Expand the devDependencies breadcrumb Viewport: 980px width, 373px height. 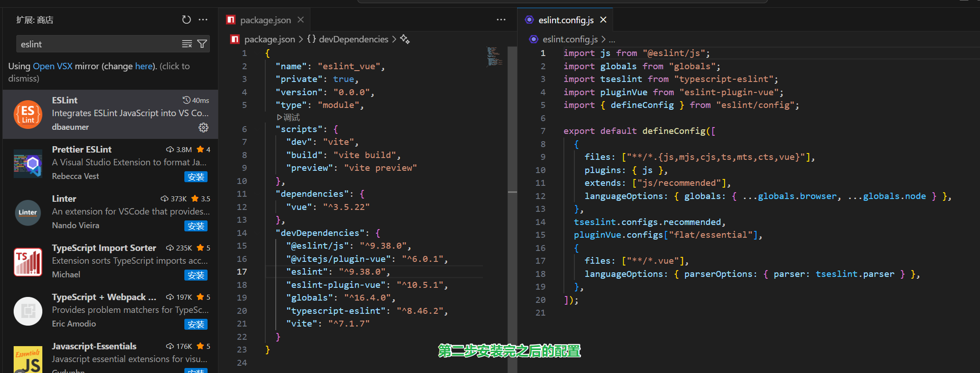(353, 40)
